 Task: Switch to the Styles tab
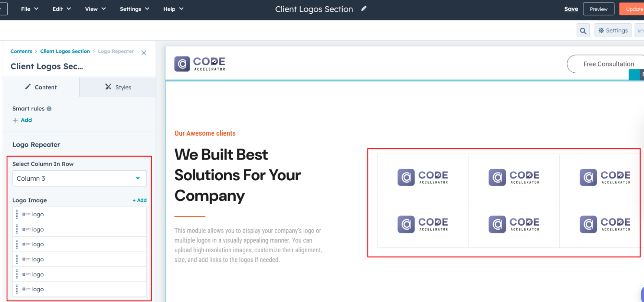(x=118, y=87)
